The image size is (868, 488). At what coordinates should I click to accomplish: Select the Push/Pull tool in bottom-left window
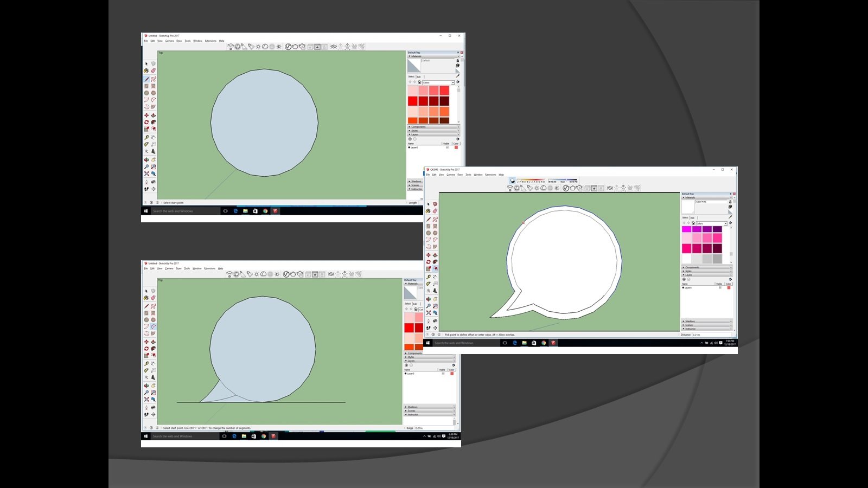[154, 342]
